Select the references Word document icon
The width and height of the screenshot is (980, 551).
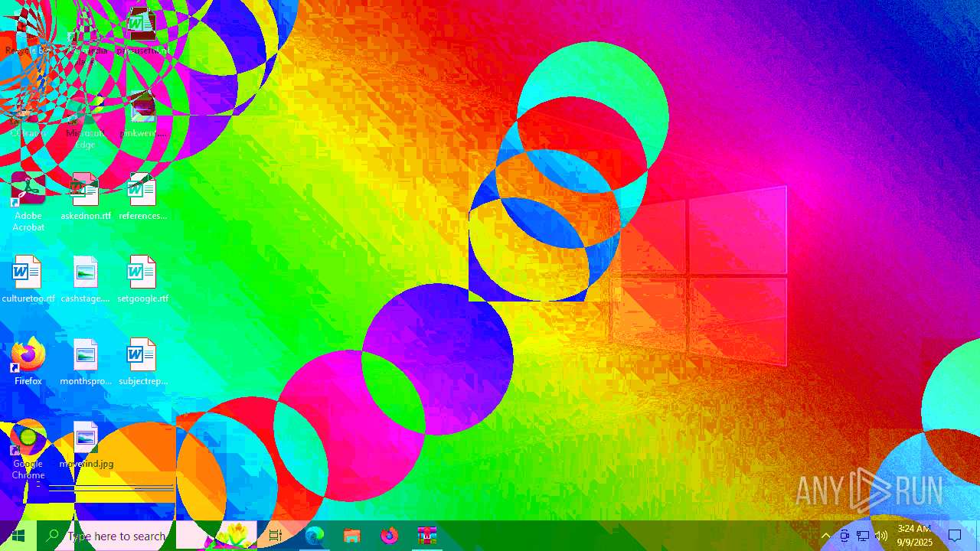tap(142, 196)
